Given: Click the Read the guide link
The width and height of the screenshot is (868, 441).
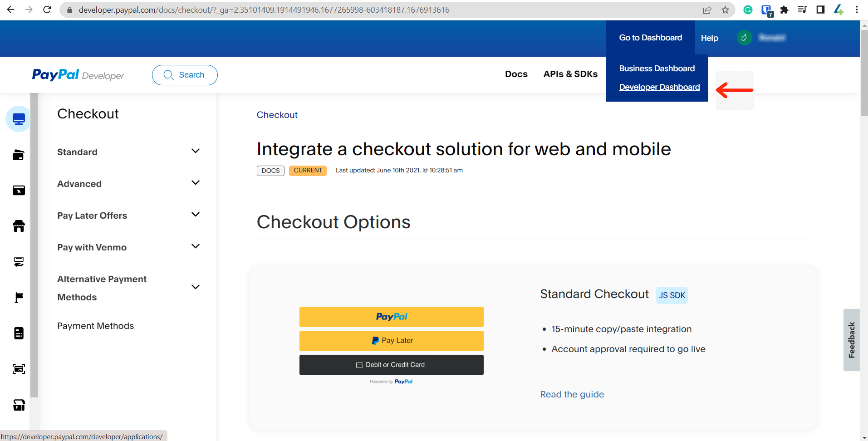Looking at the screenshot, I should pyautogui.click(x=572, y=394).
